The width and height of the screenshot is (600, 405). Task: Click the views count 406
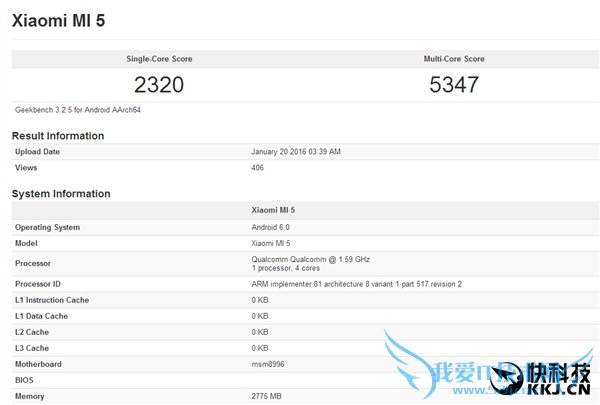[x=258, y=168]
